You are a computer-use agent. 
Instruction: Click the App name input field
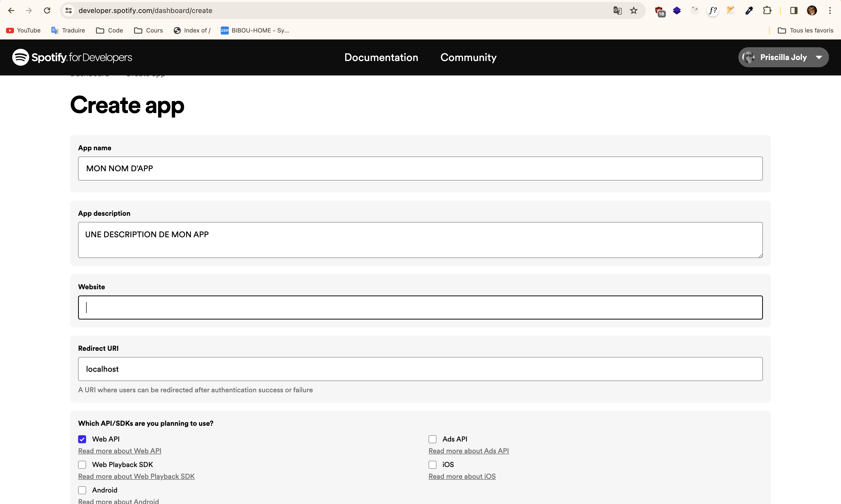420,168
